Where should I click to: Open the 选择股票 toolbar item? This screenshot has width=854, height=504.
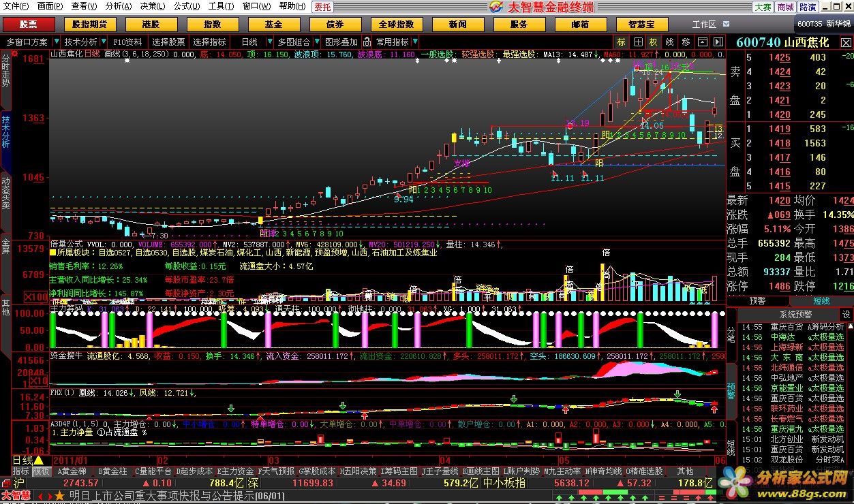pos(168,42)
